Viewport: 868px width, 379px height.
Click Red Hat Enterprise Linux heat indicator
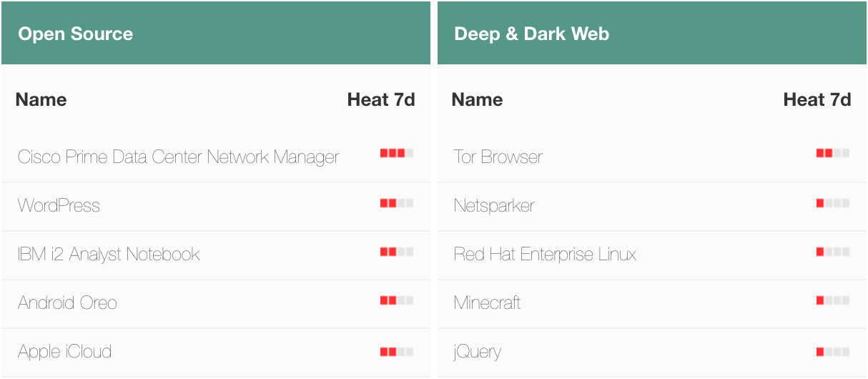pos(833,252)
